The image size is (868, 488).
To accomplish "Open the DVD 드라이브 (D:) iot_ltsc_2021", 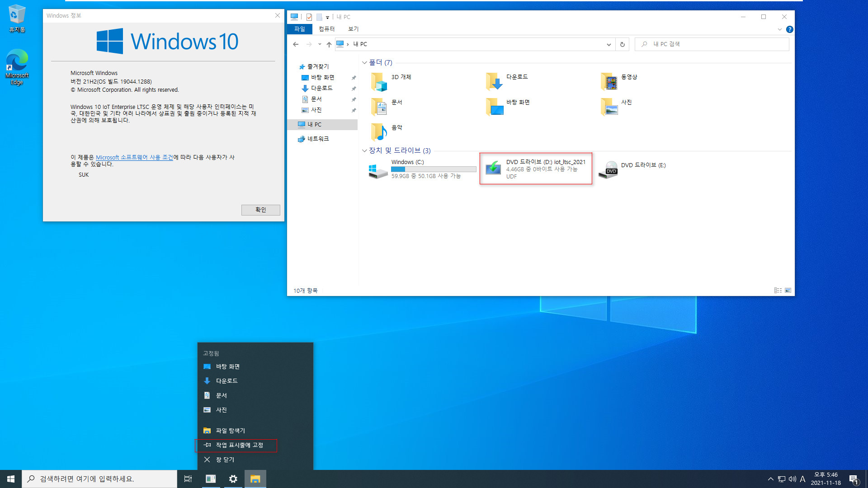I will [536, 169].
